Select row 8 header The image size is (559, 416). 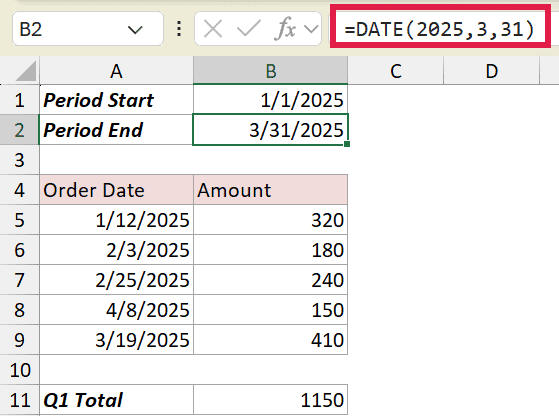(x=19, y=310)
